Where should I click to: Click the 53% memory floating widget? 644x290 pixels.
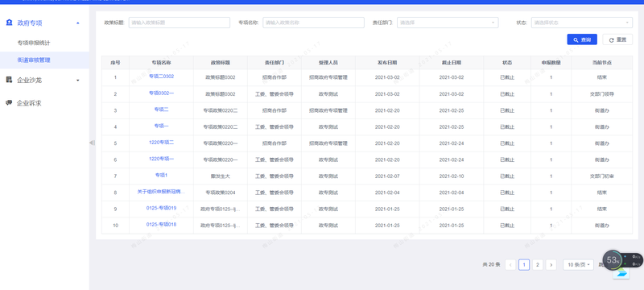613,259
